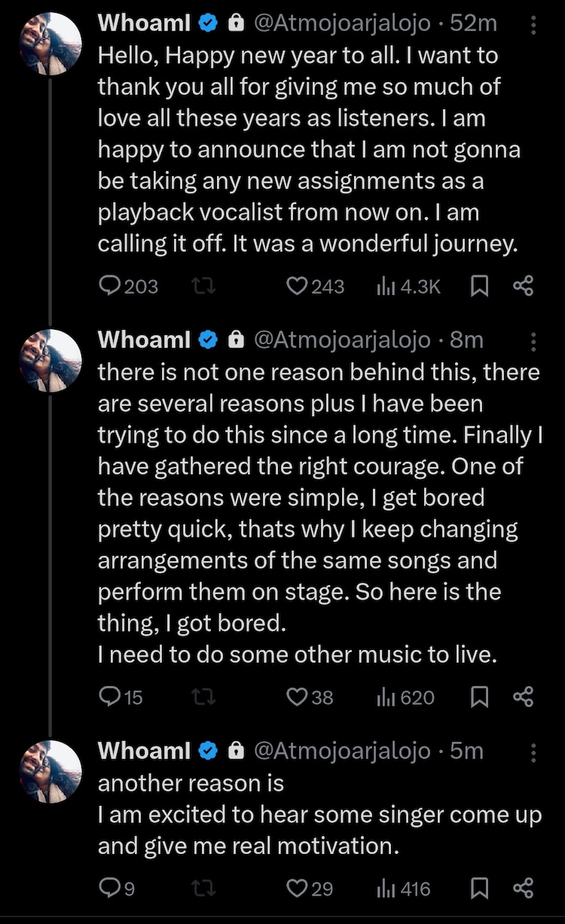Open more options on the 52m tweet

point(533,25)
